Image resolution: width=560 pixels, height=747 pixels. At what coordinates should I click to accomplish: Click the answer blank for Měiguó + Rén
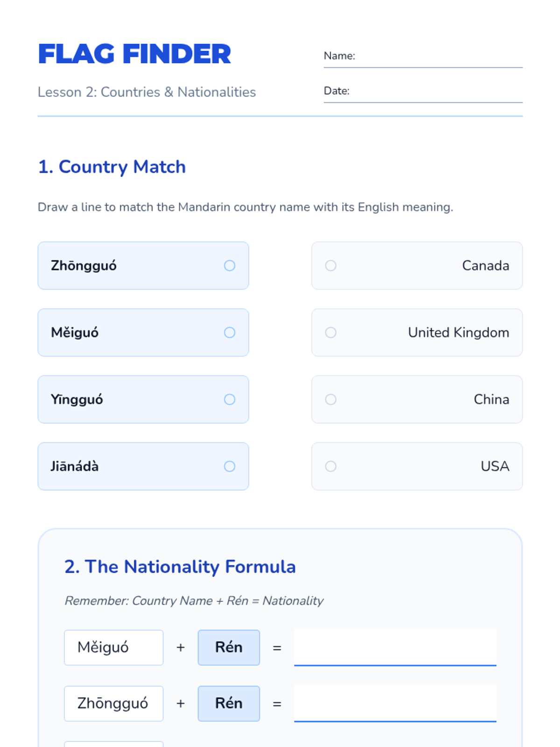395,648
